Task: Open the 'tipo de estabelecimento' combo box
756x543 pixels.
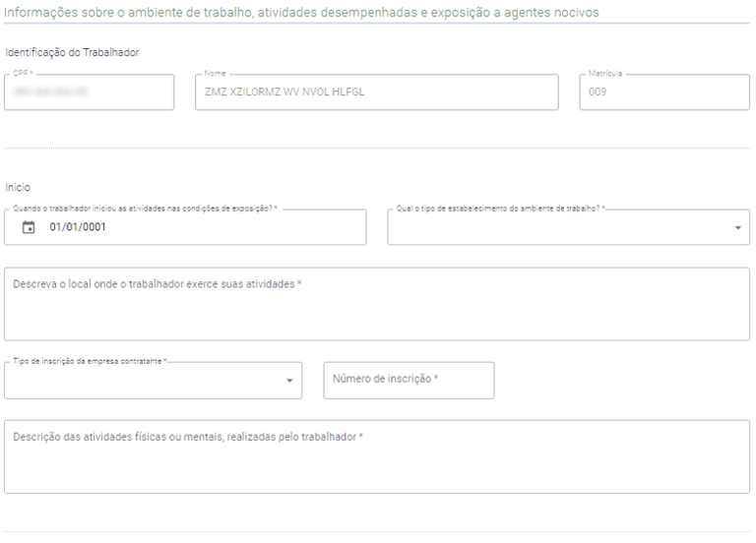Action: [x=561, y=227]
